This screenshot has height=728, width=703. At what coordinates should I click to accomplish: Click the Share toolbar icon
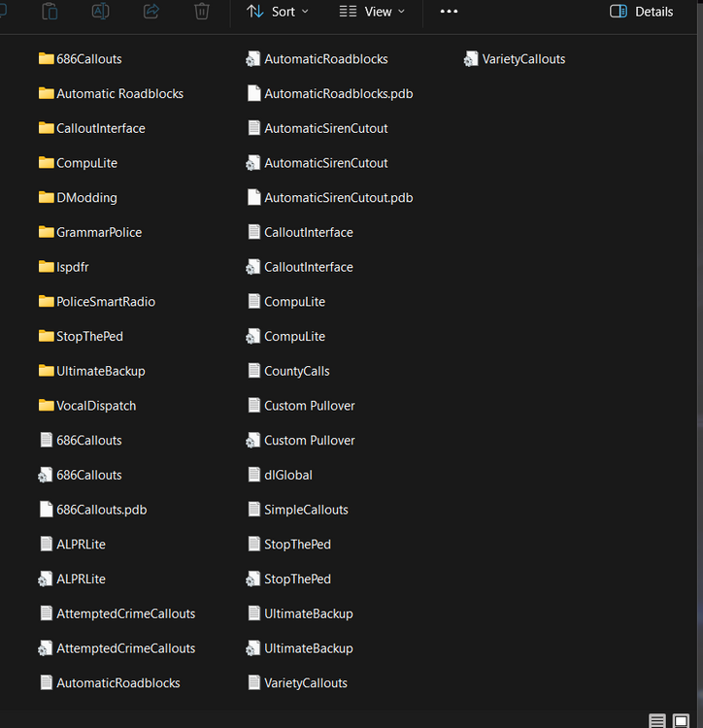[151, 11]
